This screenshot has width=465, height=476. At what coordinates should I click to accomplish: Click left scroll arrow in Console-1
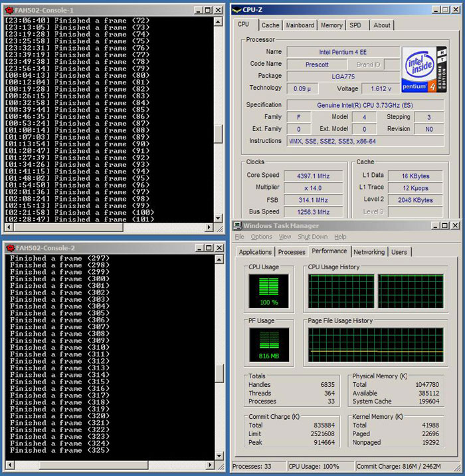(x=9, y=227)
